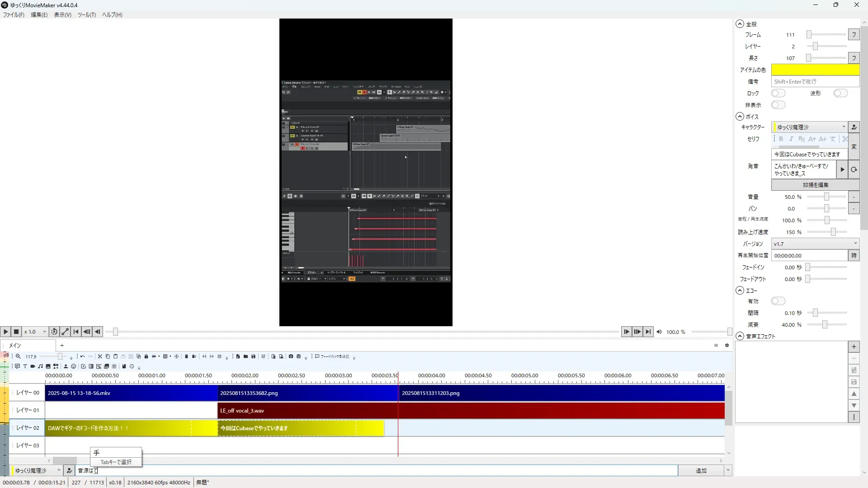Click the camera snapshot icon

(x=291, y=357)
